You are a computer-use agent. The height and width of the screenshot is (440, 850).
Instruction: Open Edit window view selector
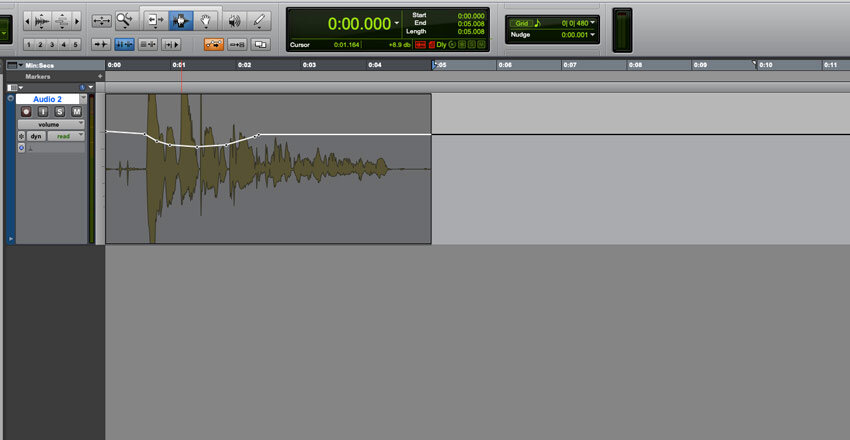15,87
